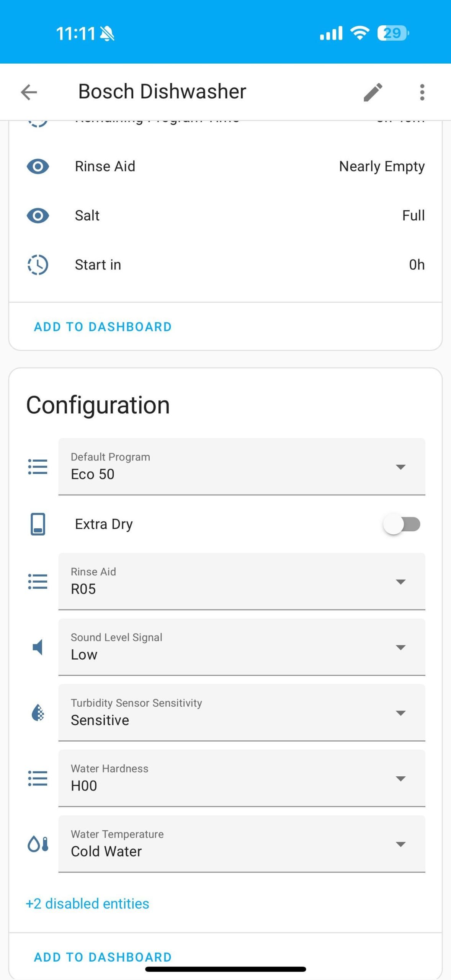451x980 pixels.
Task: Tap the back arrow icon
Action: click(x=29, y=92)
